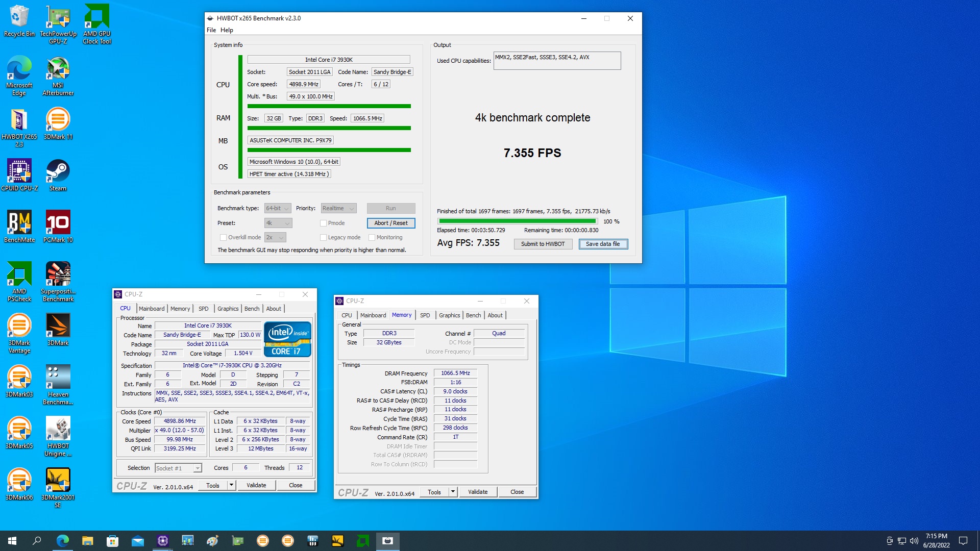Open the Priority Realtime dropdown

pyautogui.click(x=338, y=208)
